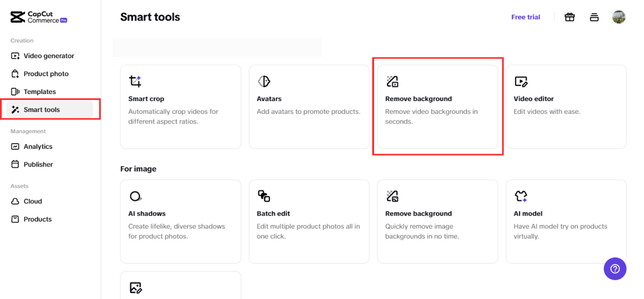Image resolution: width=644 pixels, height=299 pixels.
Task: Click the Avatars icon
Action: coord(264,81)
